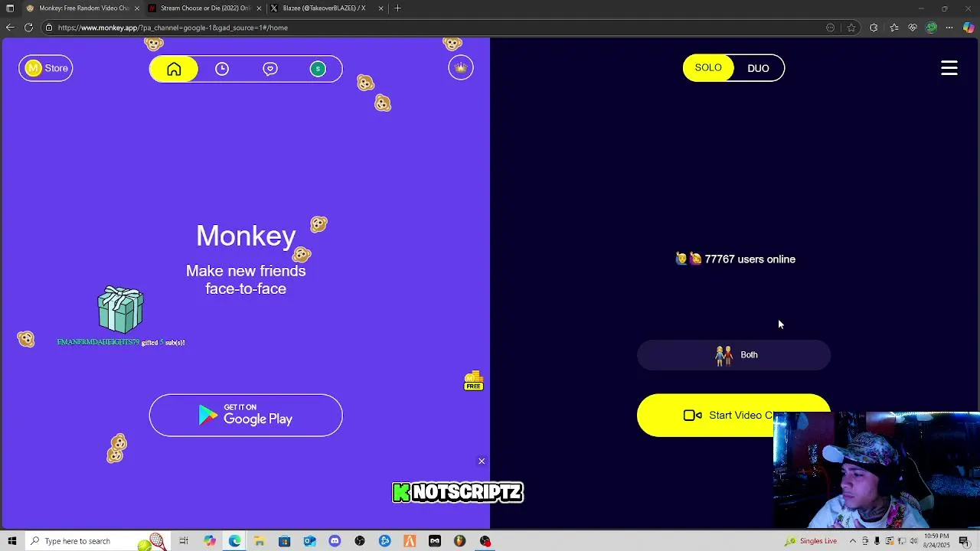Screen dimensions: 980x551
Task: Open Singles Live news widget
Action: tap(812, 541)
